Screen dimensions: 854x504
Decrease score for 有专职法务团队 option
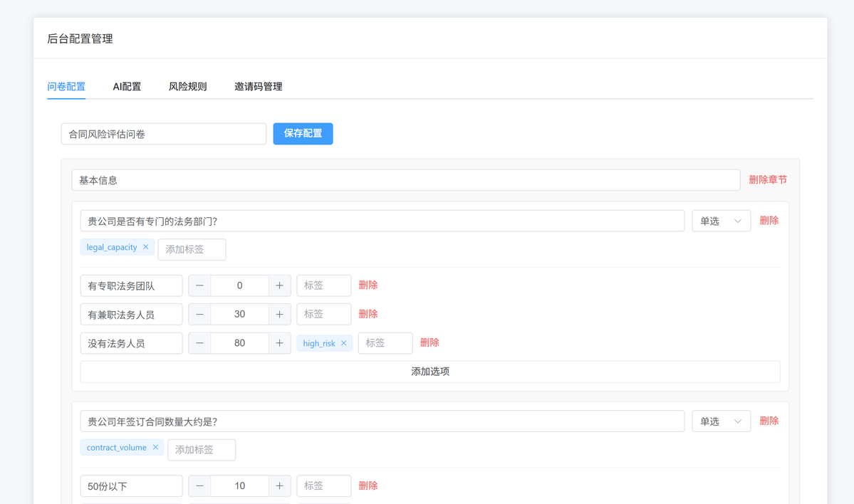(200, 285)
